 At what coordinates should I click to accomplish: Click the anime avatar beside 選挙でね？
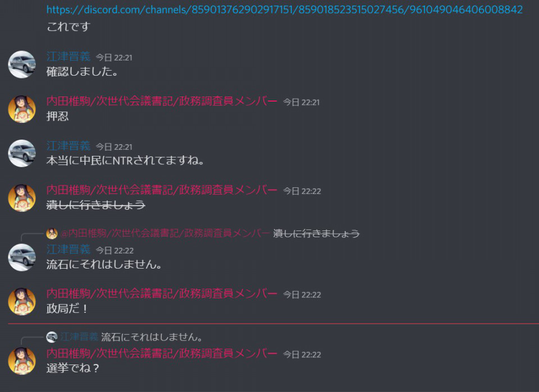point(22,361)
